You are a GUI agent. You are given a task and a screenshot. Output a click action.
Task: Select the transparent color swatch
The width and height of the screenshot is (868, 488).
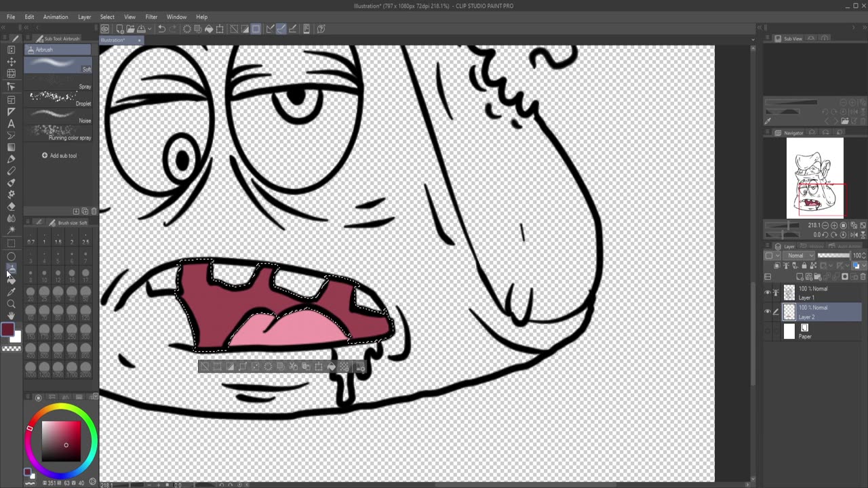12,348
